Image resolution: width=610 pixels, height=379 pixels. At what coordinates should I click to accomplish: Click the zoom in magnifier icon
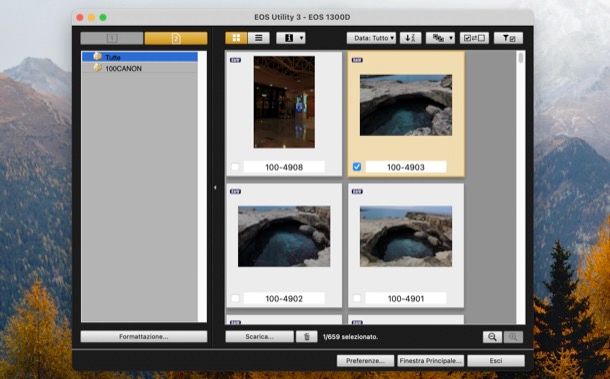pos(513,337)
